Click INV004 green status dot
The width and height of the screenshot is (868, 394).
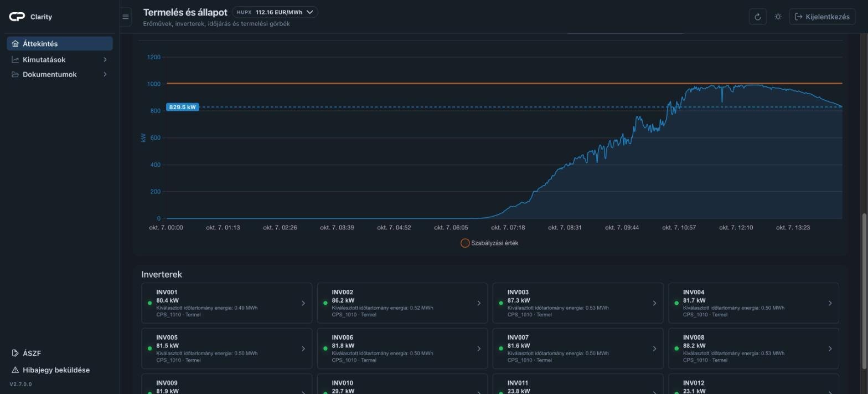point(676,303)
